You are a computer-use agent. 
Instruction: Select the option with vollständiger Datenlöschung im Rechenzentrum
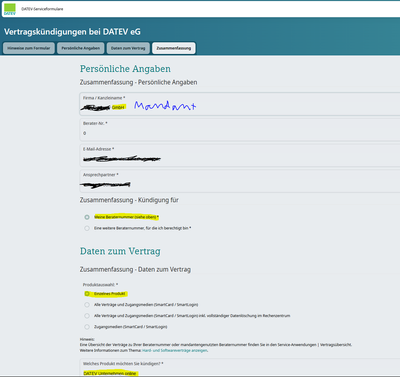pos(87,316)
